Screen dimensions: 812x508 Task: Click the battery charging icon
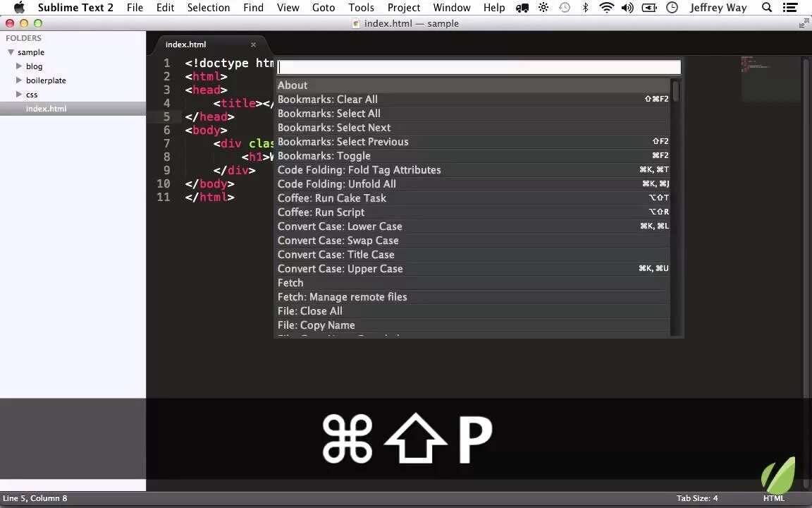point(649,7)
